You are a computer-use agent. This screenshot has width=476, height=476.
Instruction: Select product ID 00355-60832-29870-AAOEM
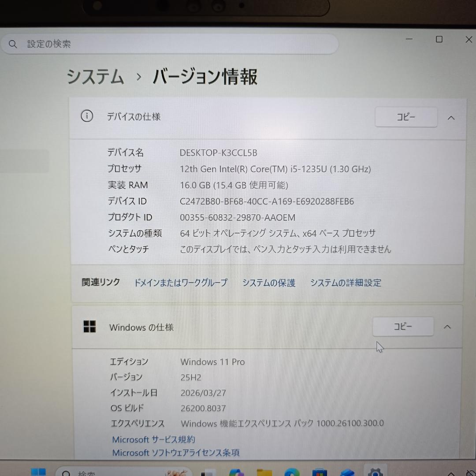pos(238,217)
